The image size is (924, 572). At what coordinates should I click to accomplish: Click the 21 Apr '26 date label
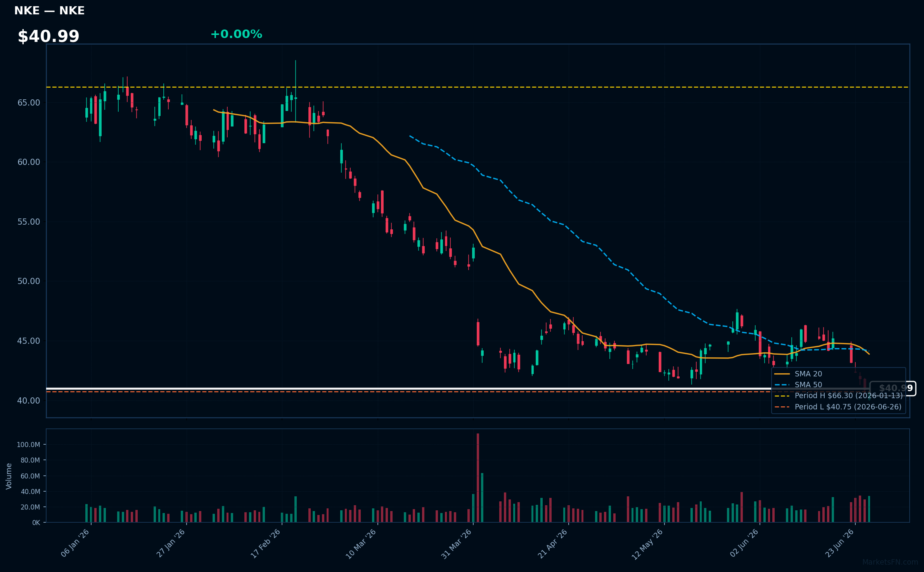pyautogui.click(x=553, y=543)
